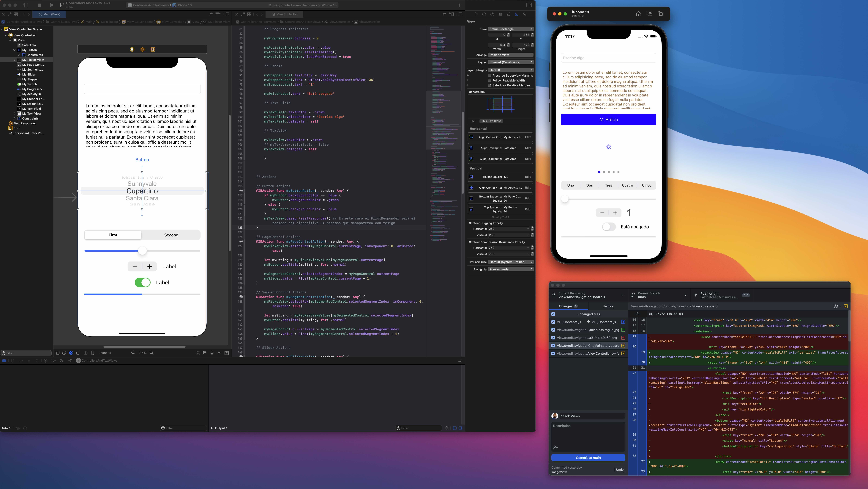Open the Current Branch dropdown in GitHub Desktop
The width and height of the screenshot is (868, 489).
pyautogui.click(x=659, y=295)
